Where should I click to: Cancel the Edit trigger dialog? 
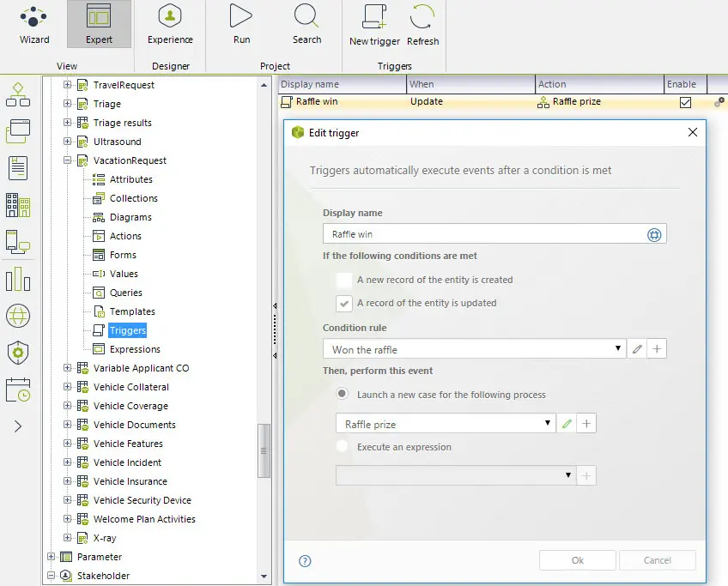[658, 560]
